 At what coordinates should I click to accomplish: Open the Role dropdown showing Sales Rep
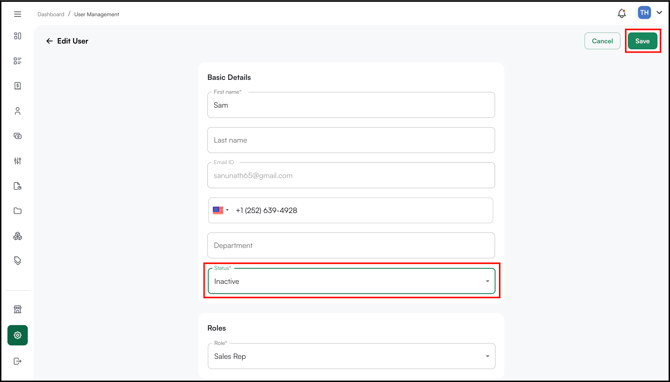[x=351, y=356]
